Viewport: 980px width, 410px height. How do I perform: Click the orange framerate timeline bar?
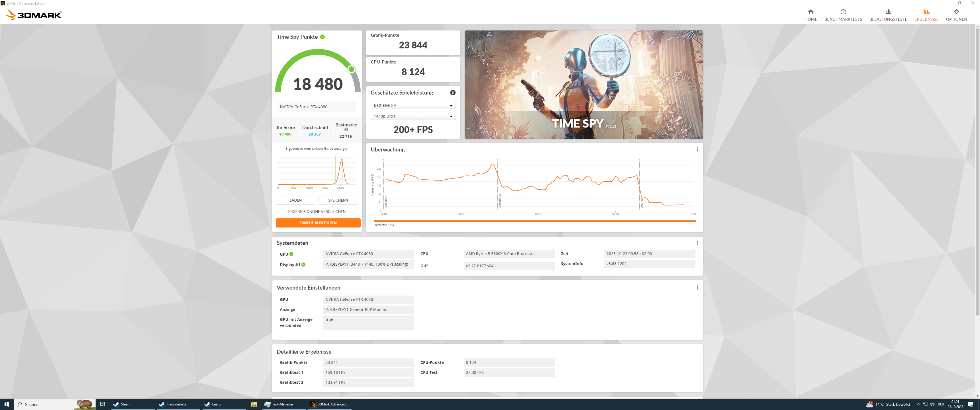pyautogui.click(x=534, y=221)
